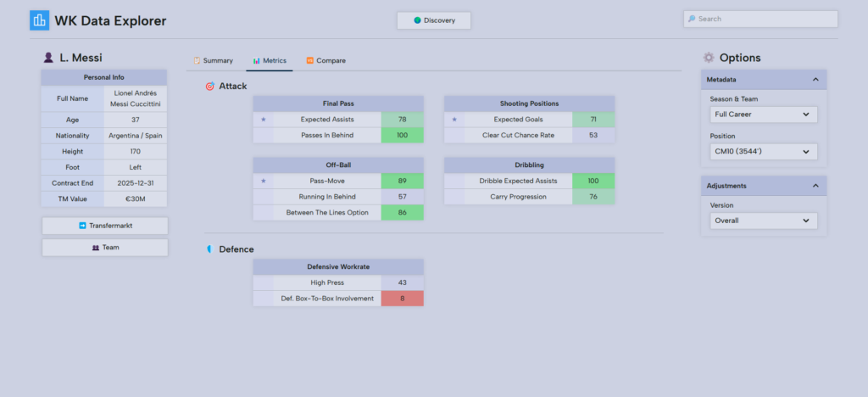
Task: Click the red Def. Box-To-Box Involvement score cell
Action: click(402, 299)
